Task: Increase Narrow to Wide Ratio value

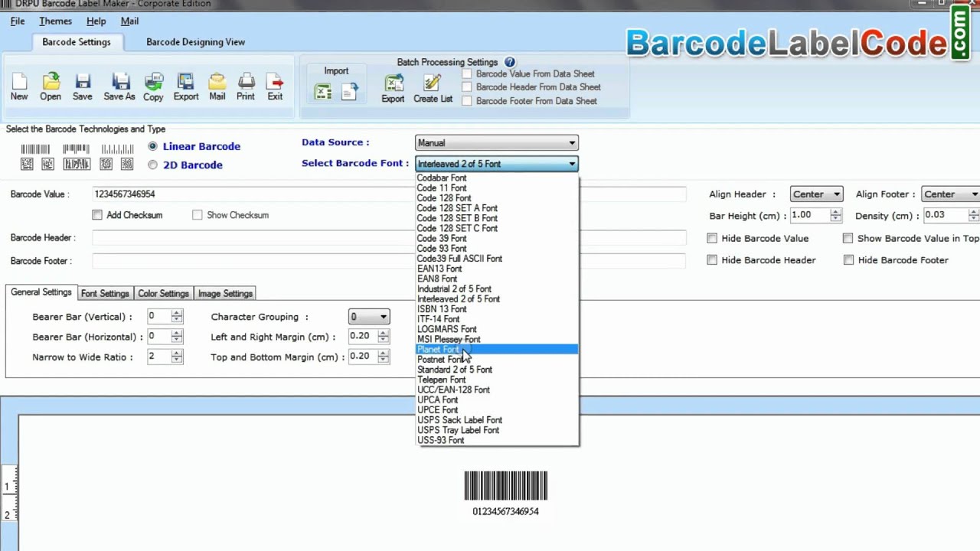Action: click(177, 354)
